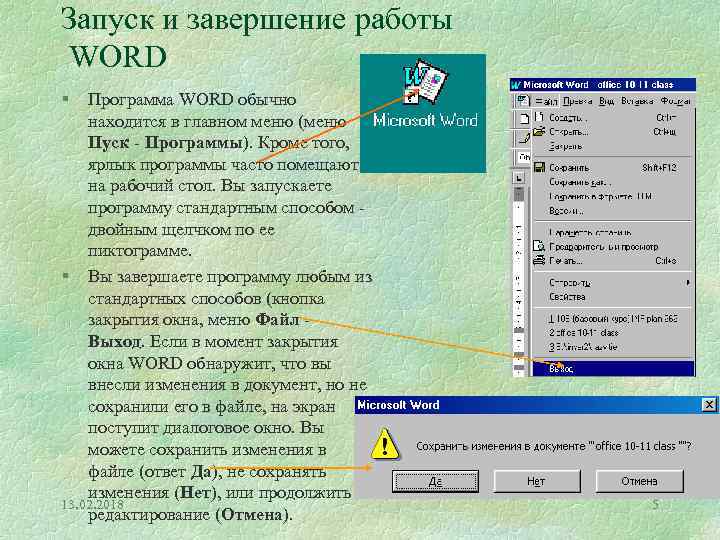
Task: Open the Файл menu
Action: coord(546,101)
